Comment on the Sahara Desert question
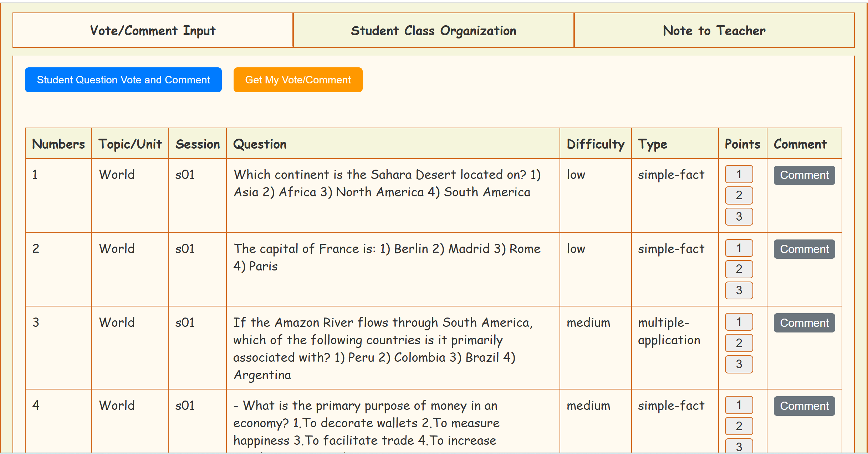Screen dimensions: 868x454 (804, 175)
